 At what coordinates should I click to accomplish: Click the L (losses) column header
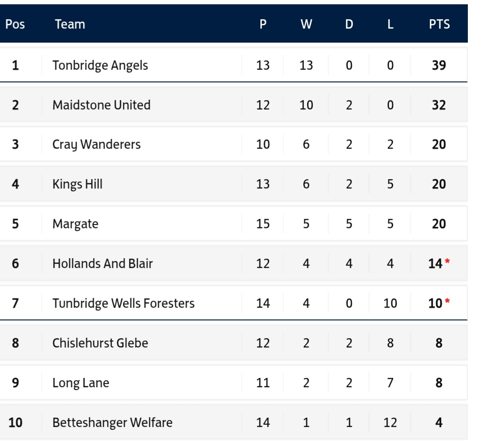(390, 24)
